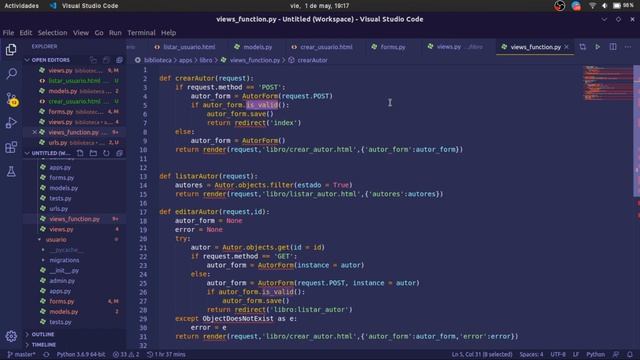Image resolution: width=640 pixels, height=360 pixels.
Task: Click the master branch status item
Action: tap(21, 354)
